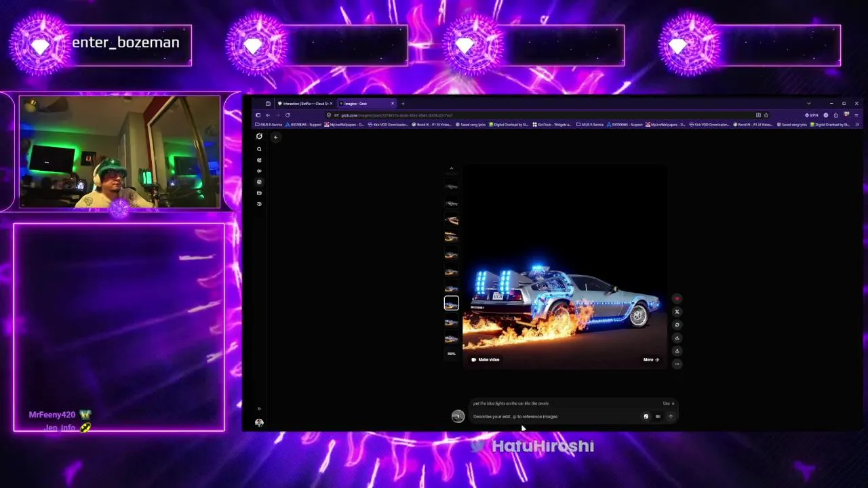868x488 pixels.
Task: Download the DeLorean image
Action: [677, 338]
